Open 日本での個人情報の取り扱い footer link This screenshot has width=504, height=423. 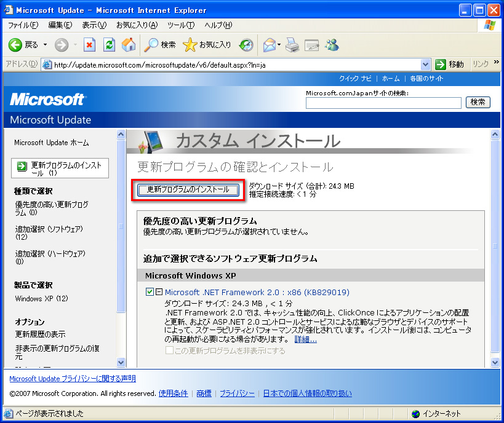[307, 393]
